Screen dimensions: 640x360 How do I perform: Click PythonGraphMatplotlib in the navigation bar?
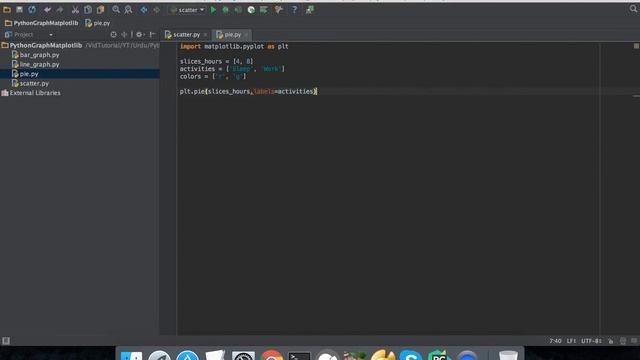point(41,23)
